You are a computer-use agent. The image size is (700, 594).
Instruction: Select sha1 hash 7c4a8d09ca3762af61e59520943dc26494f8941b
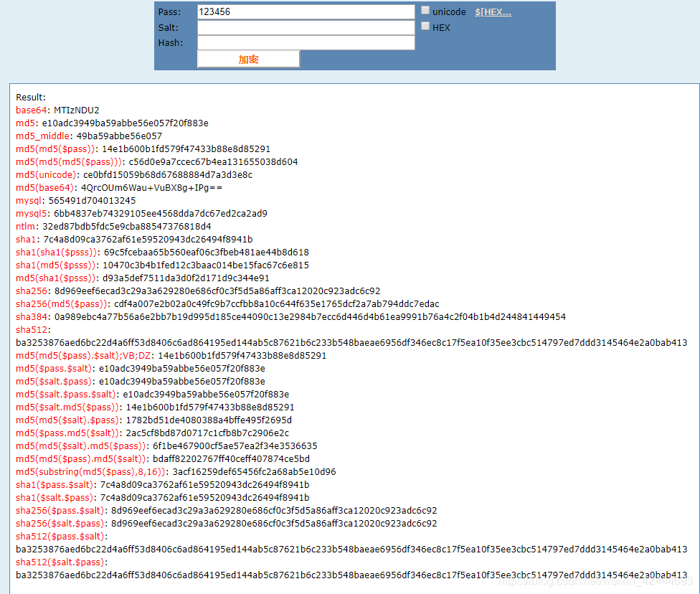(x=148, y=240)
